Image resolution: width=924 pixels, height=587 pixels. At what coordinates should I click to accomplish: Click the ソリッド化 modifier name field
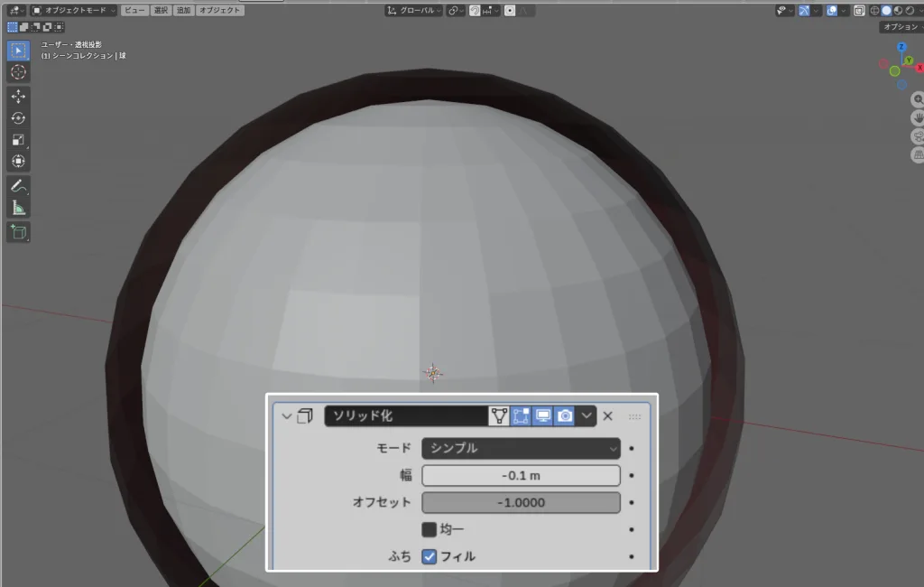407,416
